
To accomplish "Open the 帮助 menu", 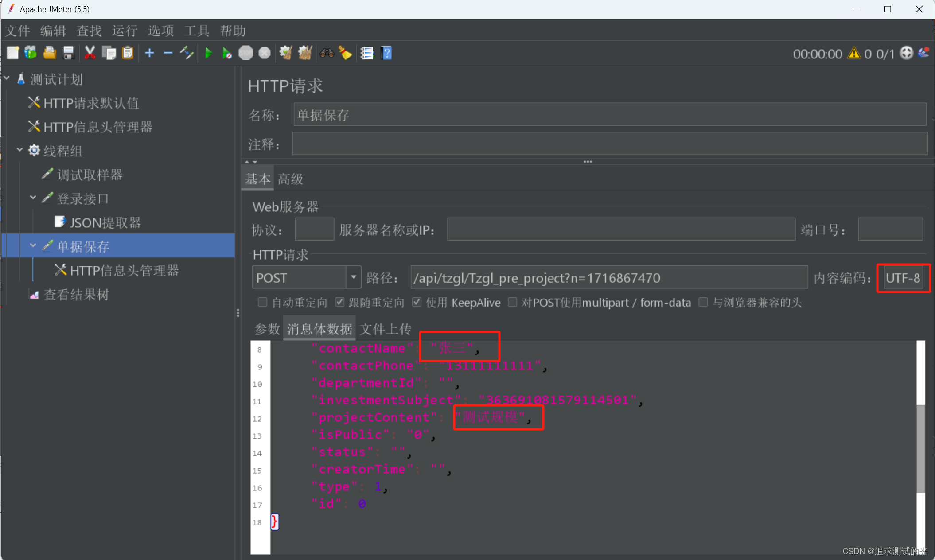I will 233,31.
